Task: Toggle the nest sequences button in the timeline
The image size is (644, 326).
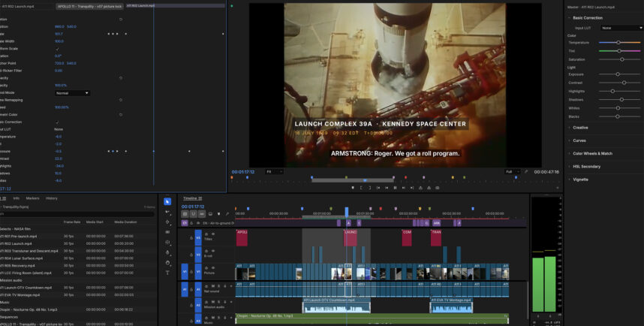Action: (x=185, y=214)
